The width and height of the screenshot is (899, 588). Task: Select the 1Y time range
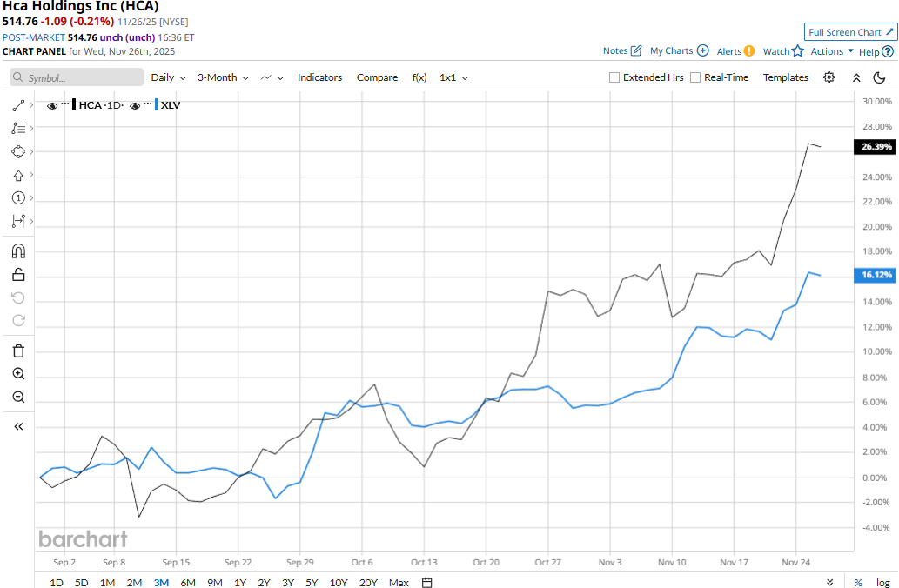[239, 582]
